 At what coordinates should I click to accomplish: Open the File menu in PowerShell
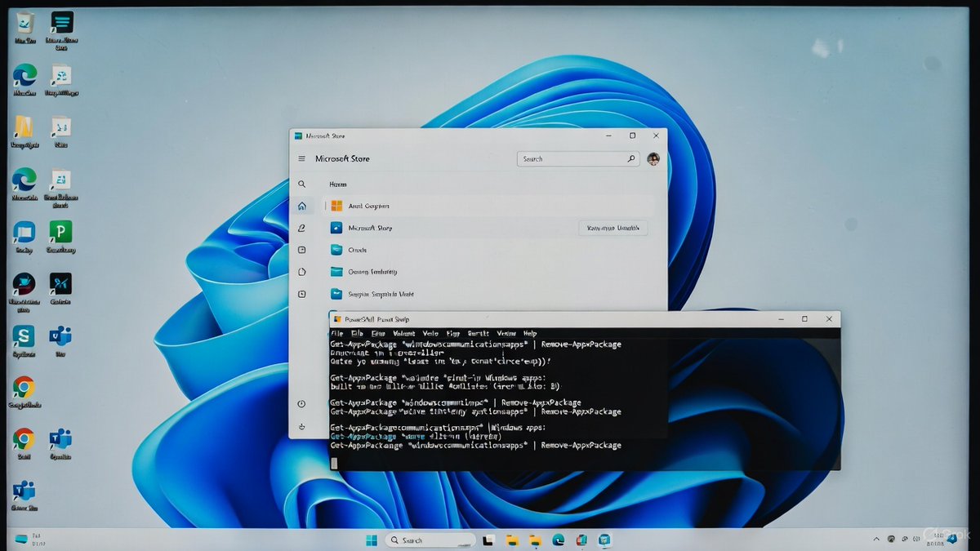336,334
